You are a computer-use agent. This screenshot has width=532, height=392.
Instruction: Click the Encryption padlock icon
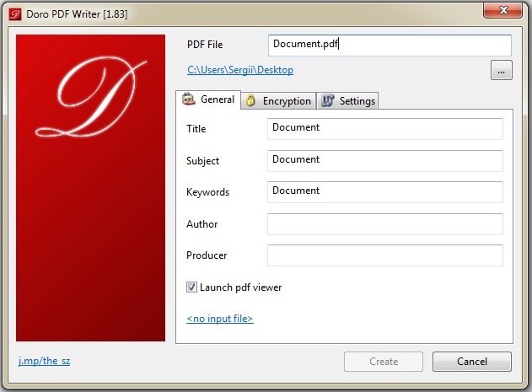click(250, 100)
